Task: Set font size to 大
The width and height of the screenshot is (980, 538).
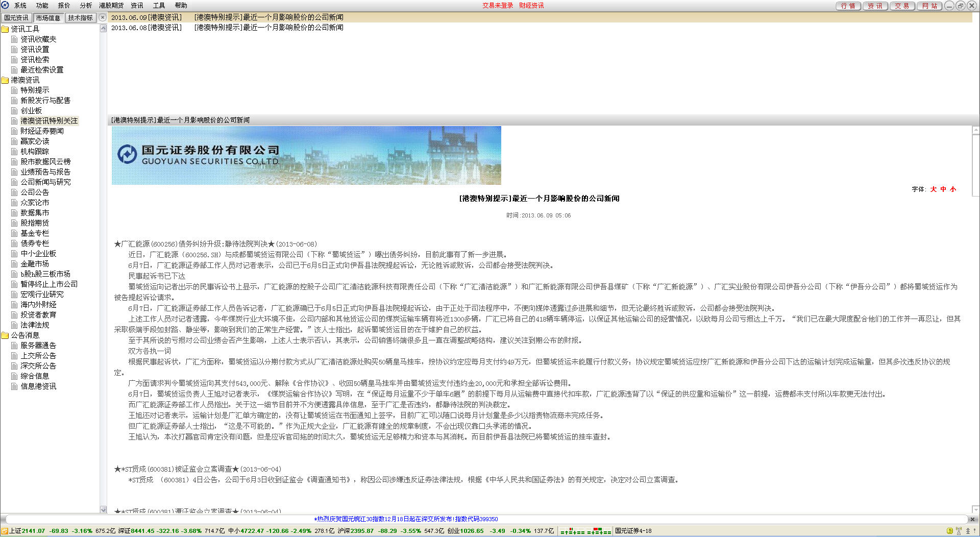Action: pyautogui.click(x=934, y=189)
